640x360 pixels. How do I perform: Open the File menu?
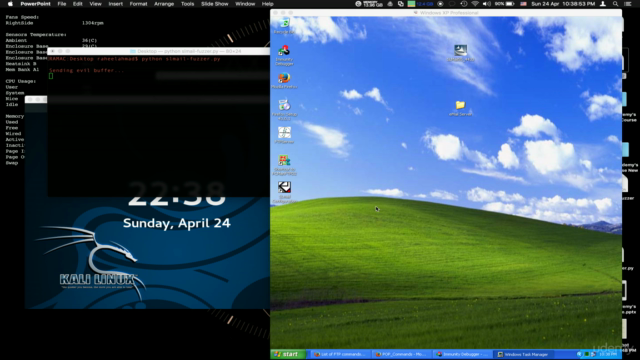pos(62,4)
